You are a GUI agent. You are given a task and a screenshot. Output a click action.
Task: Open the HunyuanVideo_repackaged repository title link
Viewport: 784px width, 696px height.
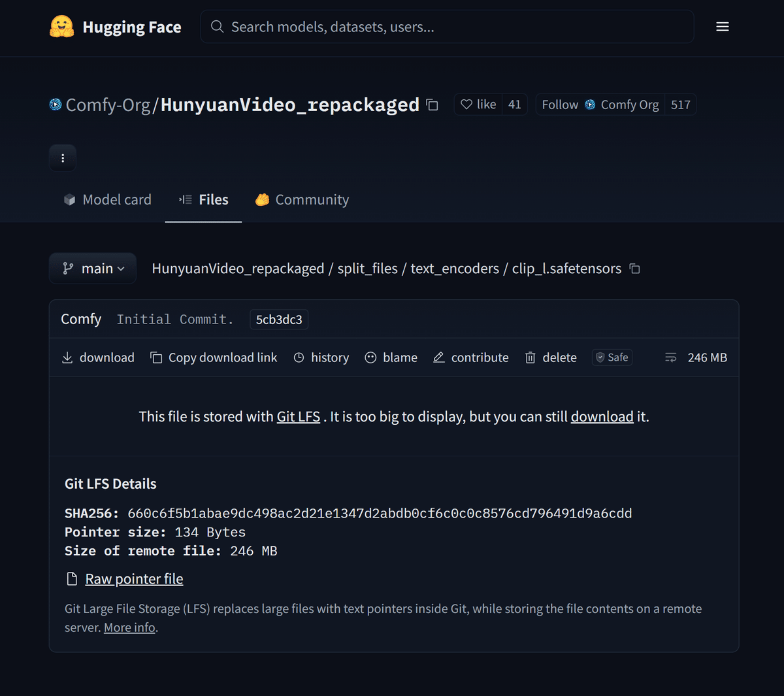[290, 105]
